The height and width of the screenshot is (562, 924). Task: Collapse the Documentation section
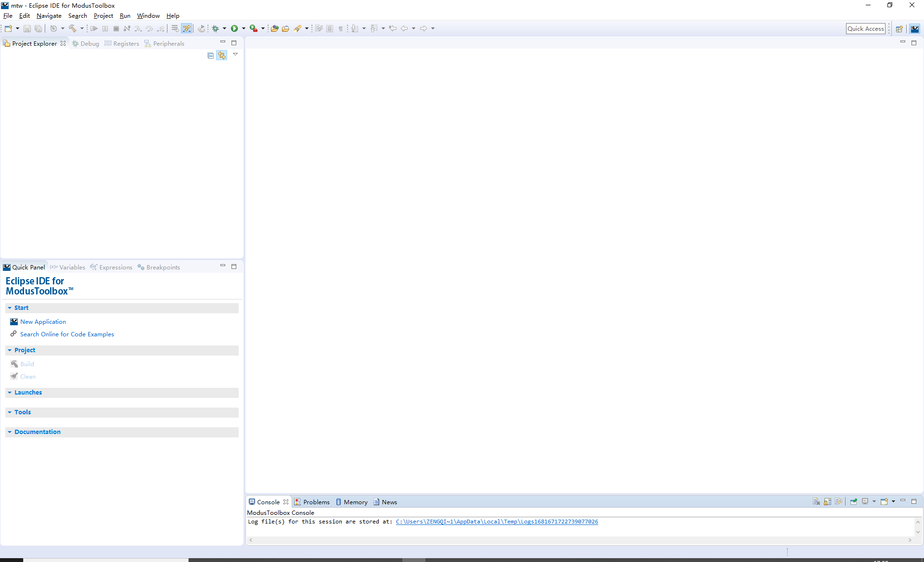tap(10, 432)
